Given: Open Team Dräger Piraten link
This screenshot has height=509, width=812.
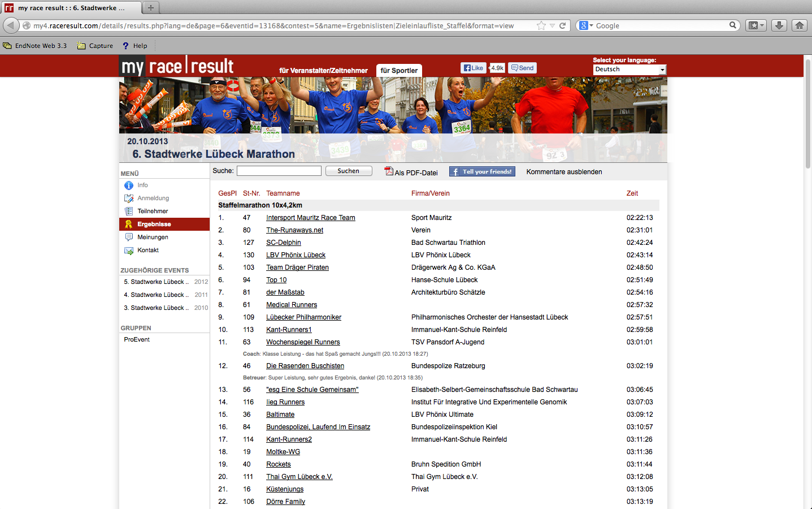Looking at the screenshot, I should click(298, 268).
